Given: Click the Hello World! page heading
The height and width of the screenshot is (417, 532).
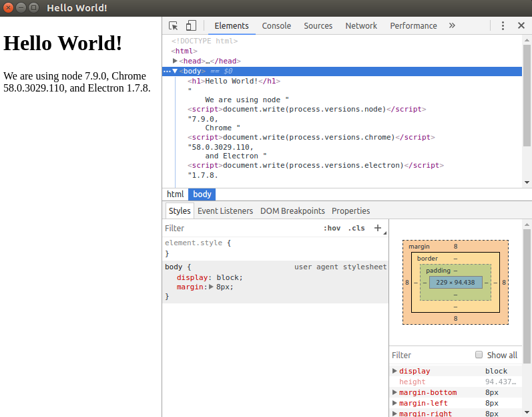Looking at the screenshot, I should click(63, 43).
